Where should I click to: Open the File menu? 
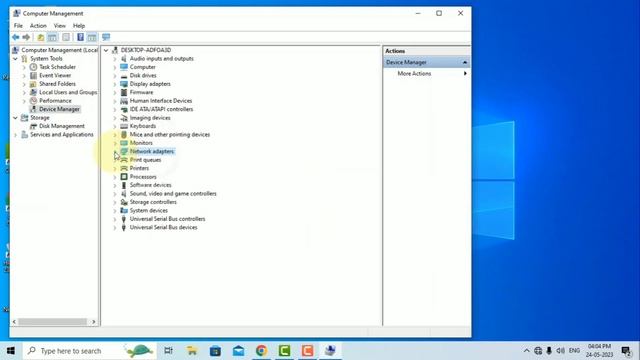tap(18, 25)
